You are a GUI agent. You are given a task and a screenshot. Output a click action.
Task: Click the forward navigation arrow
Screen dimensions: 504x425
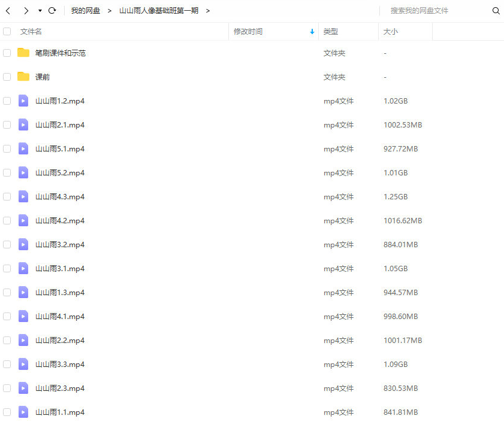pyautogui.click(x=26, y=11)
